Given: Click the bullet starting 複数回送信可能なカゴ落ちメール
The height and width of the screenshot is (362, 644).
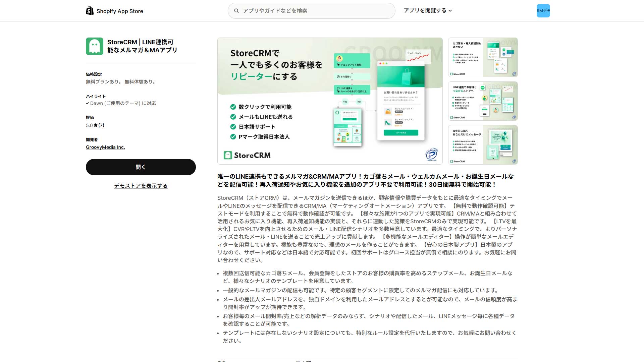Looking at the screenshot, I should click(368, 277).
